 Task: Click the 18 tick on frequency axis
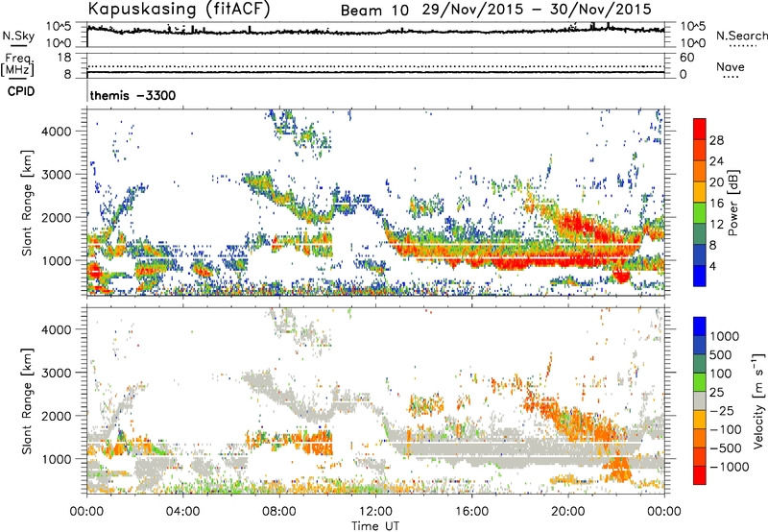pyautogui.click(x=64, y=58)
